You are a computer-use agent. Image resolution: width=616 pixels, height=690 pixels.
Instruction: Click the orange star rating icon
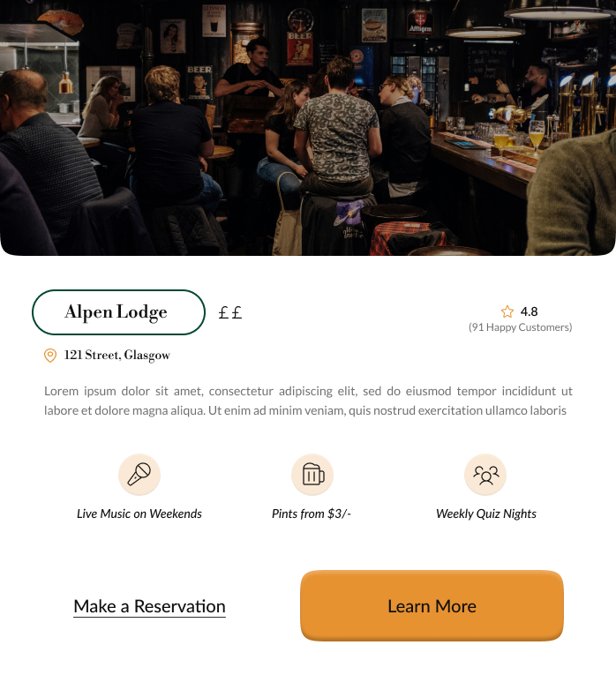507,311
